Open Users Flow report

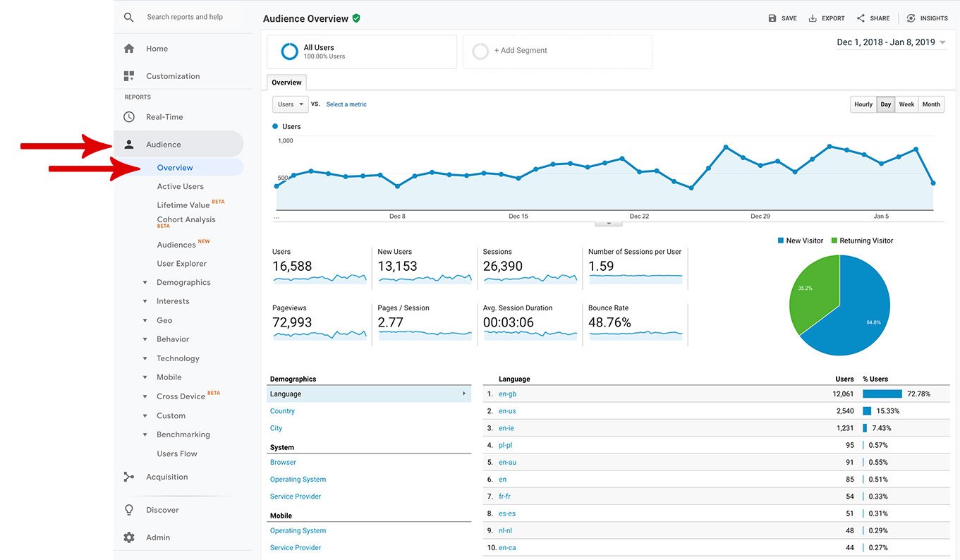point(177,454)
